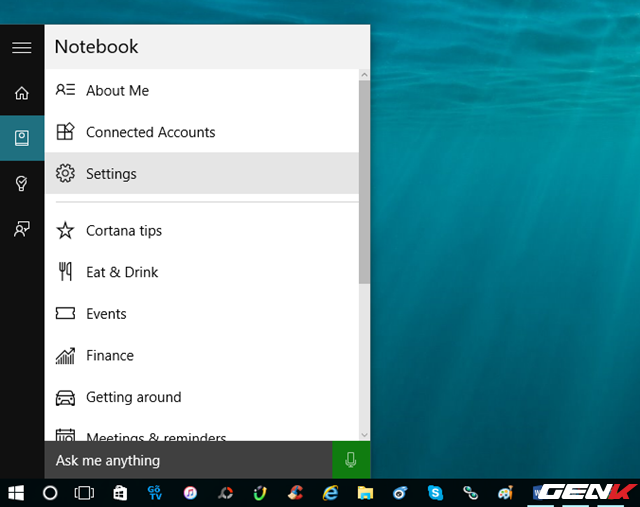Open the Windows Start button
The height and width of the screenshot is (507, 640).
16,493
